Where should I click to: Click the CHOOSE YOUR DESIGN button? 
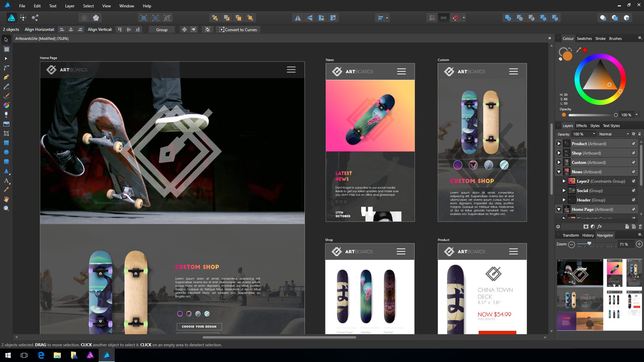tap(199, 326)
